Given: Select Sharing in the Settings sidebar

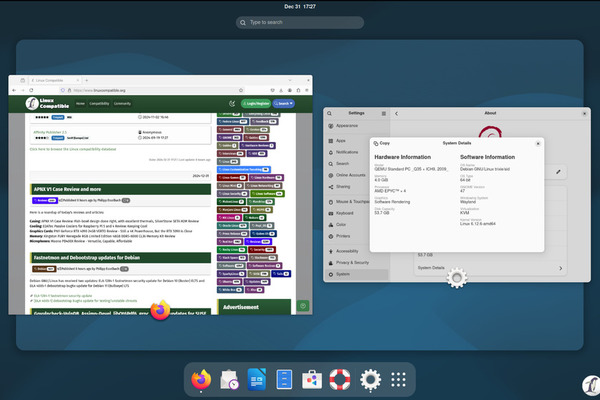Looking at the screenshot, I should pos(356,187).
